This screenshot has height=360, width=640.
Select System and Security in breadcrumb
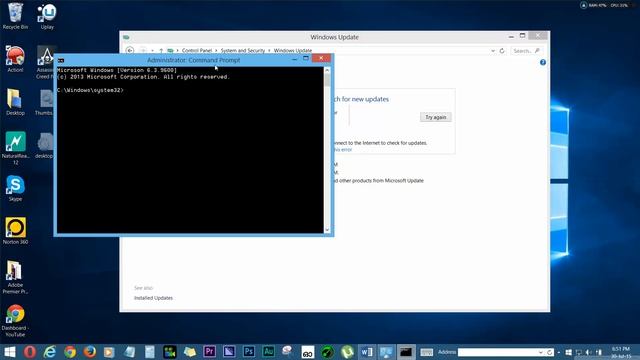click(243, 51)
